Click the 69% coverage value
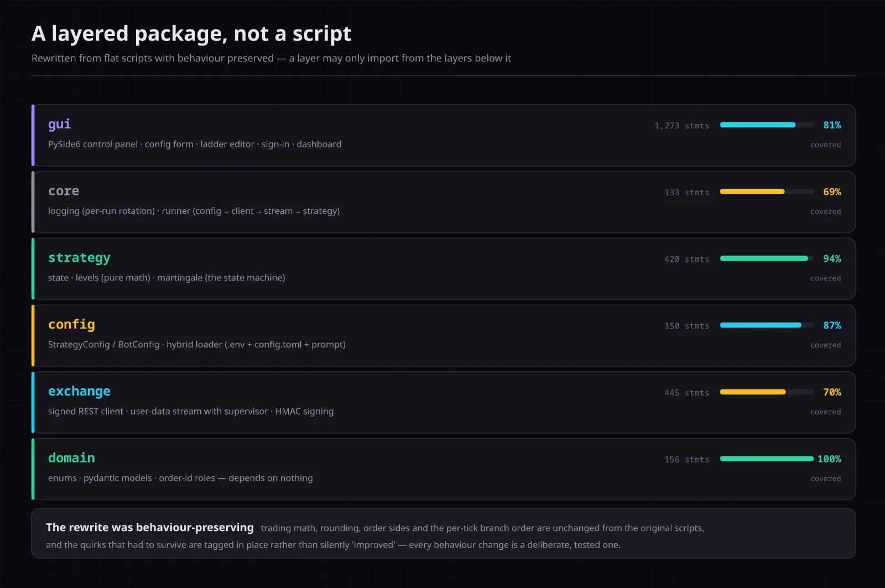Screen dimensions: 885x588 point(832,192)
